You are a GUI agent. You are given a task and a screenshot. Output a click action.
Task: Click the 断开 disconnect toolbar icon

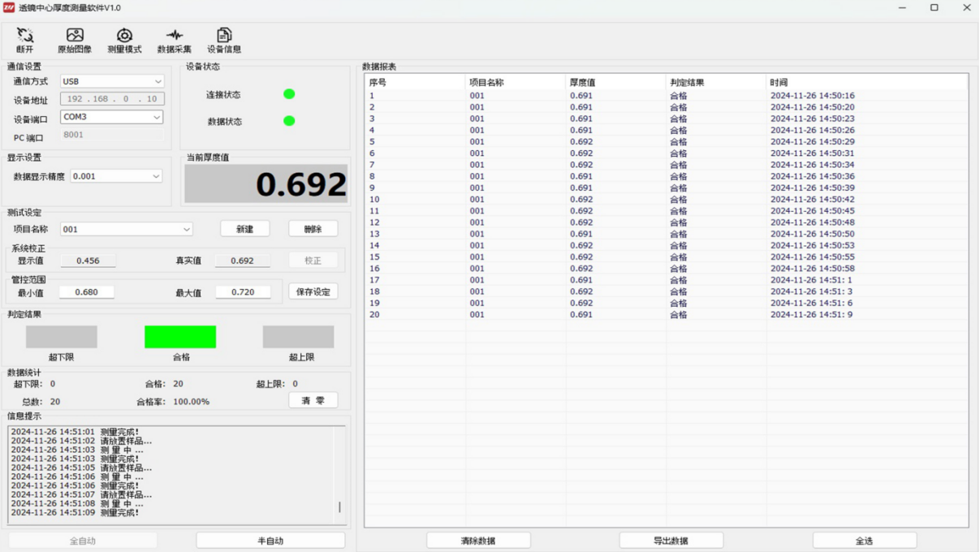click(25, 40)
